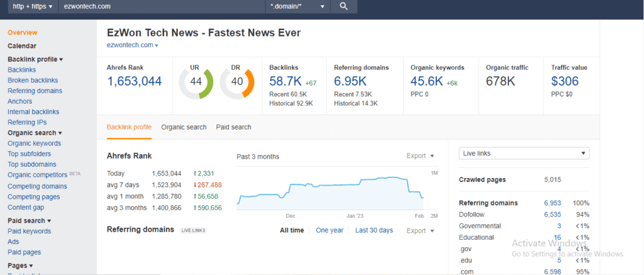Open Paid keywords in the sidebar
Viewport: 644px width, 275px height.
(x=30, y=231)
